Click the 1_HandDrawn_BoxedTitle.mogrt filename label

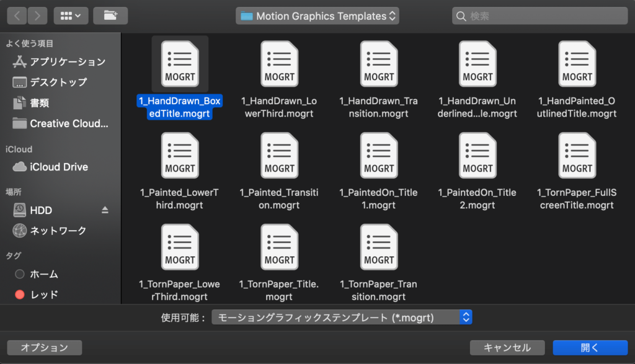point(179,107)
